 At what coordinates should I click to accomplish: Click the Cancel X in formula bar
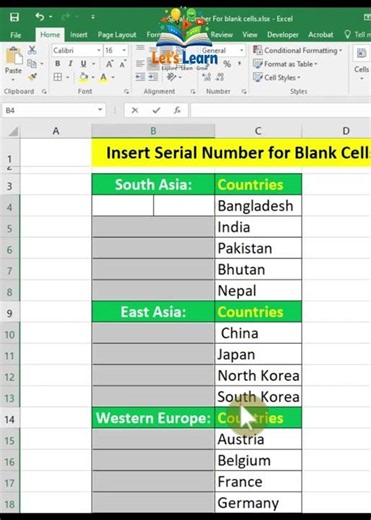(135, 110)
